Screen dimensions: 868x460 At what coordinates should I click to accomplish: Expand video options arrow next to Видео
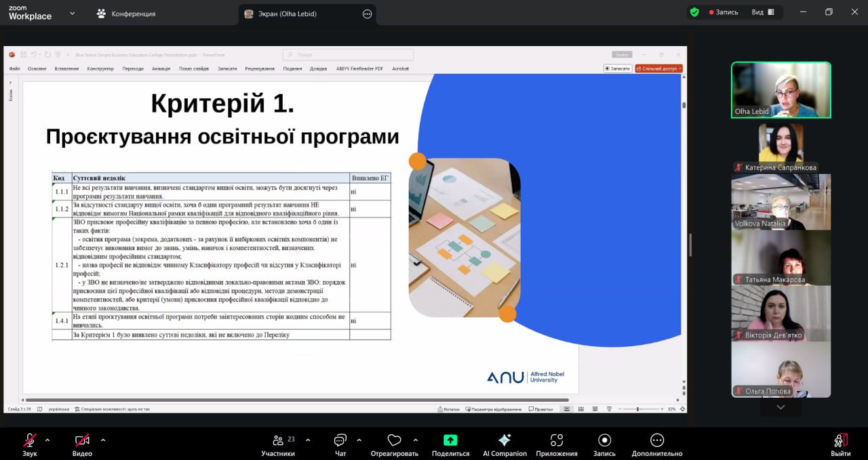coord(103,440)
